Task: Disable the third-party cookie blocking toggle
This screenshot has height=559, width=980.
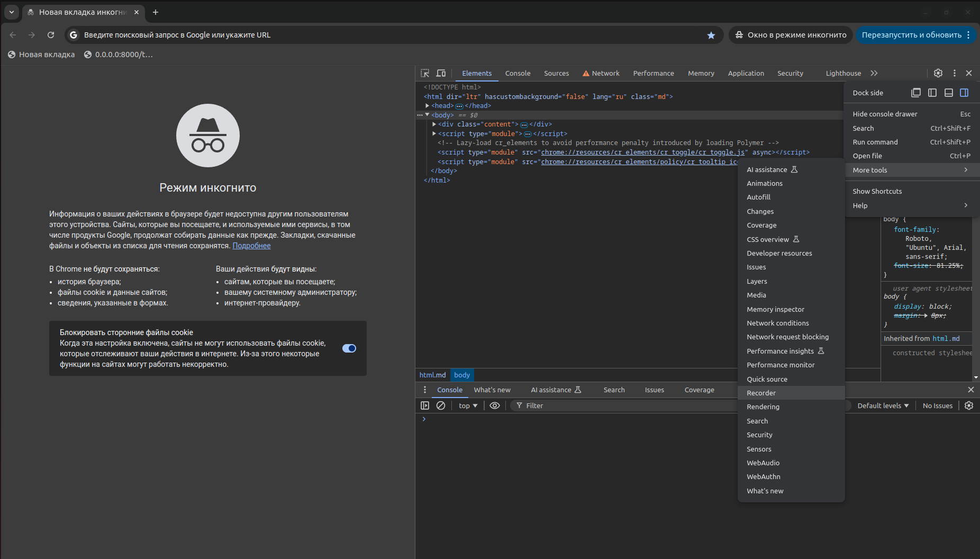Action: click(349, 348)
